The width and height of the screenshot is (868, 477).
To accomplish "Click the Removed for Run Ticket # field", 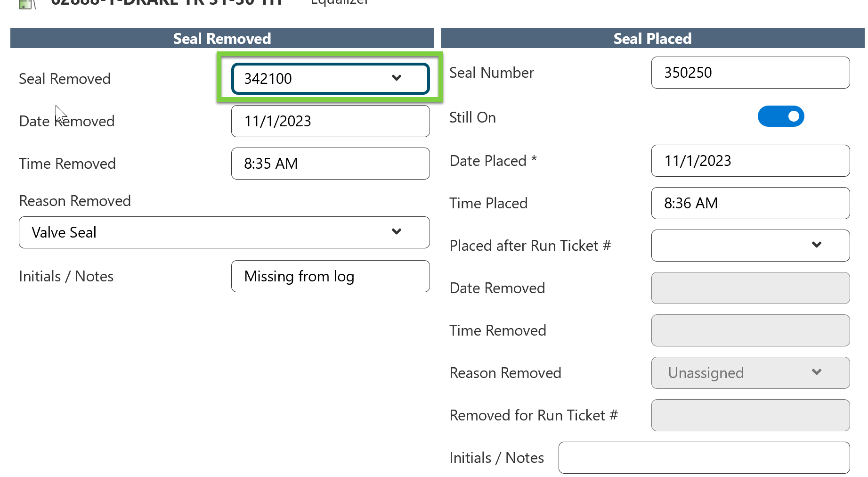I will [x=750, y=415].
